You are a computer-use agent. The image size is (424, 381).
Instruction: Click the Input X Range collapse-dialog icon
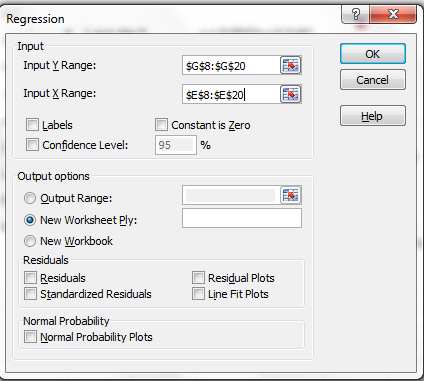click(291, 94)
